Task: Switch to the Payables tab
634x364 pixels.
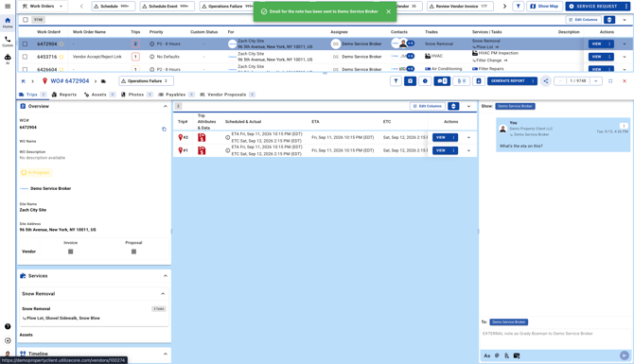Action: tap(176, 95)
